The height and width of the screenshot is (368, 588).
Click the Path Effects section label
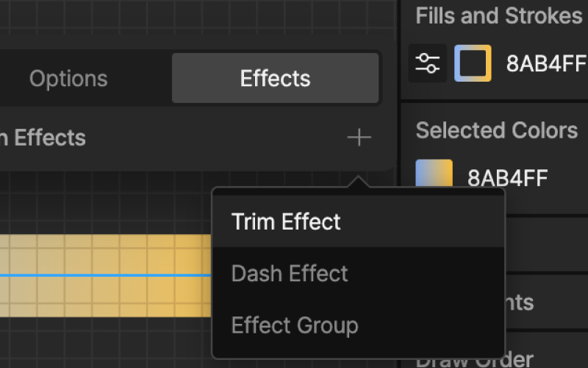click(43, 138)
